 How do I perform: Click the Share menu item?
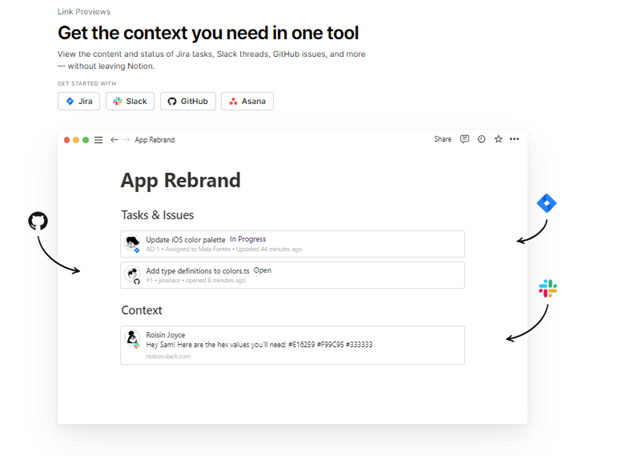442,140
